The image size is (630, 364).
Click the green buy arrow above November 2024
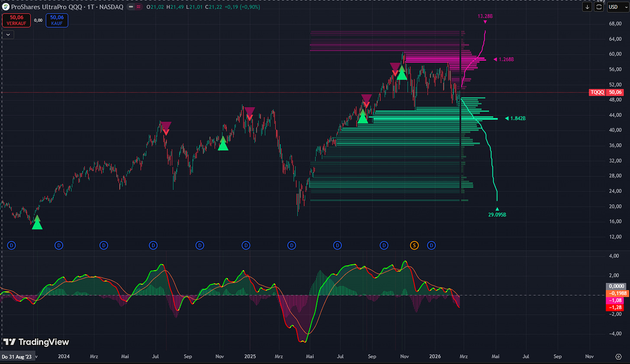pos(223,143)
